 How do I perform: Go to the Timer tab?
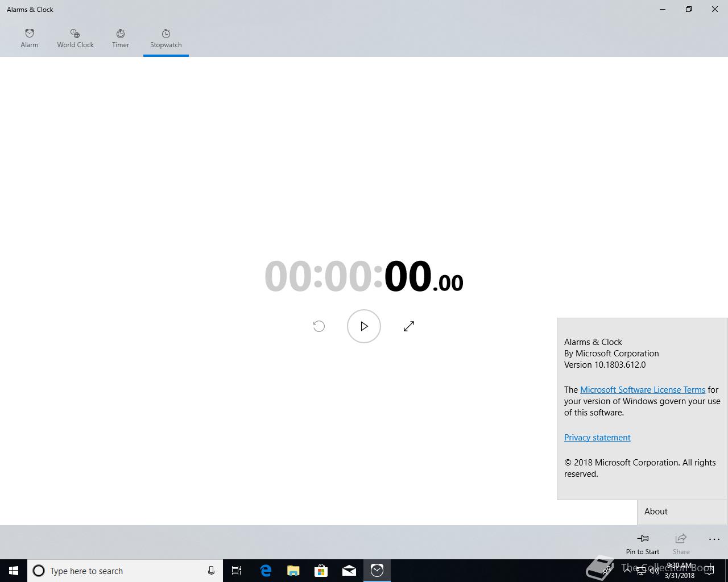pyautogui.click(x=121, y=38)
